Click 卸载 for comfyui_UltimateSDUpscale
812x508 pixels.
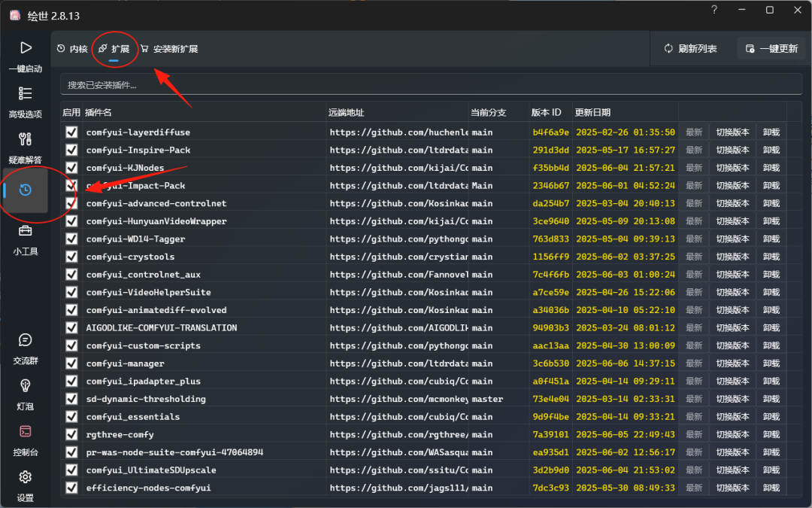tap(771, 470)
